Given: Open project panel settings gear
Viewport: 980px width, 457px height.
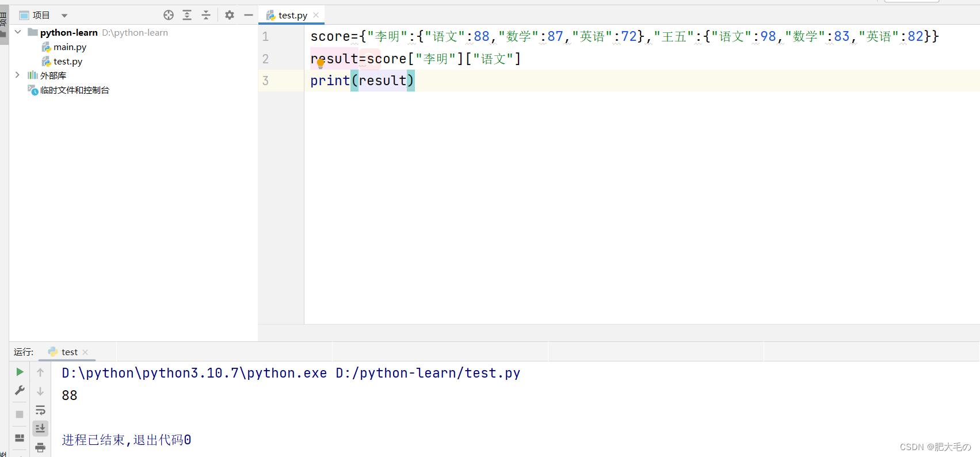Looking at the screenshot, I should [x=230, y=15].
